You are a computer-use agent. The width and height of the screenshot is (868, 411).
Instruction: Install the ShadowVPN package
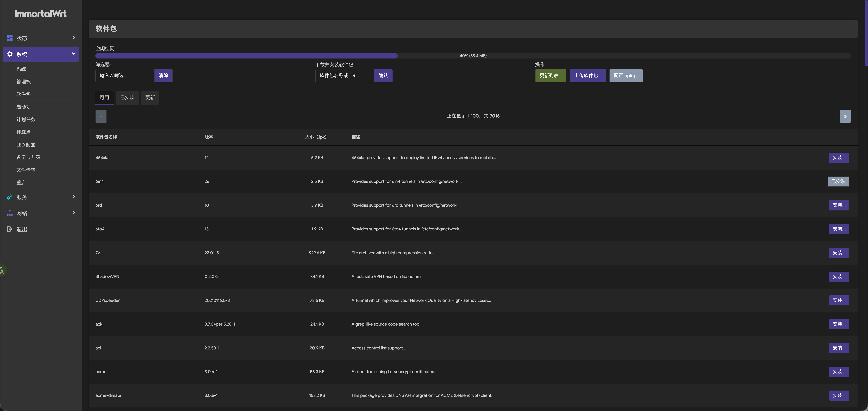click(839, 277)
